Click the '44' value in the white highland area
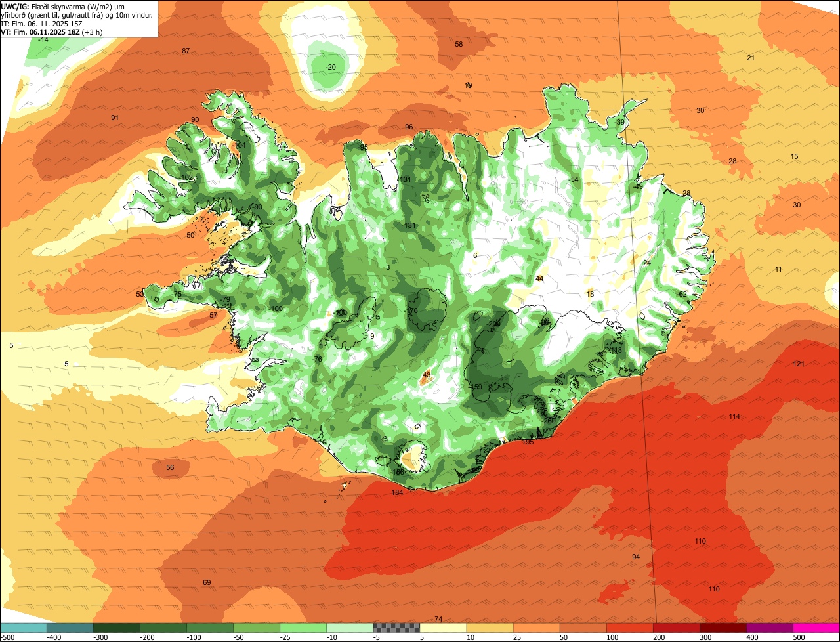This screenshot has width=840, height=642. tap(539, 279)
